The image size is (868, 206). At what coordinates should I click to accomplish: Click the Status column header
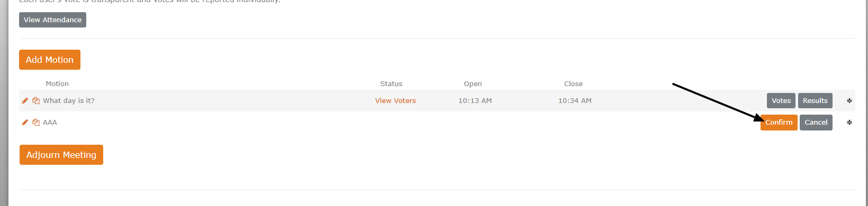coord(391,83)
